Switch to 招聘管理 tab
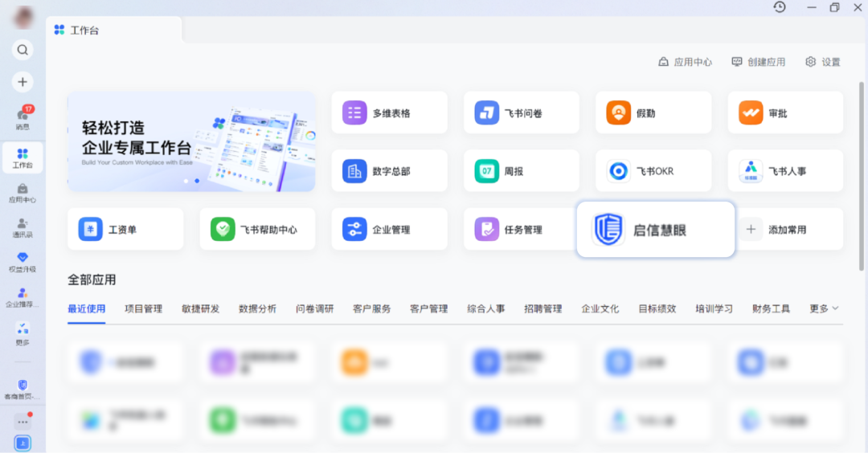The image size is (868, 453). pos(542,308)
